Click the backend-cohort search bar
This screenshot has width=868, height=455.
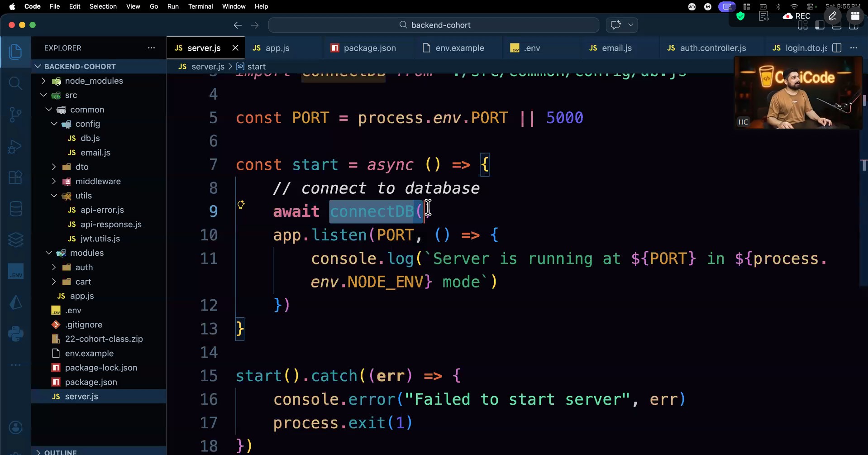tap(434, 25)
